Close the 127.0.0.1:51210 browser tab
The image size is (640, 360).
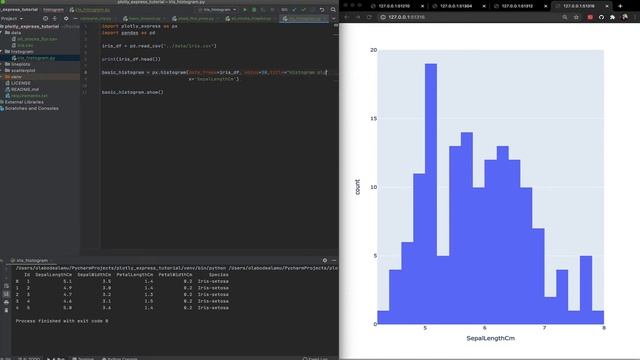coord(422,6)
